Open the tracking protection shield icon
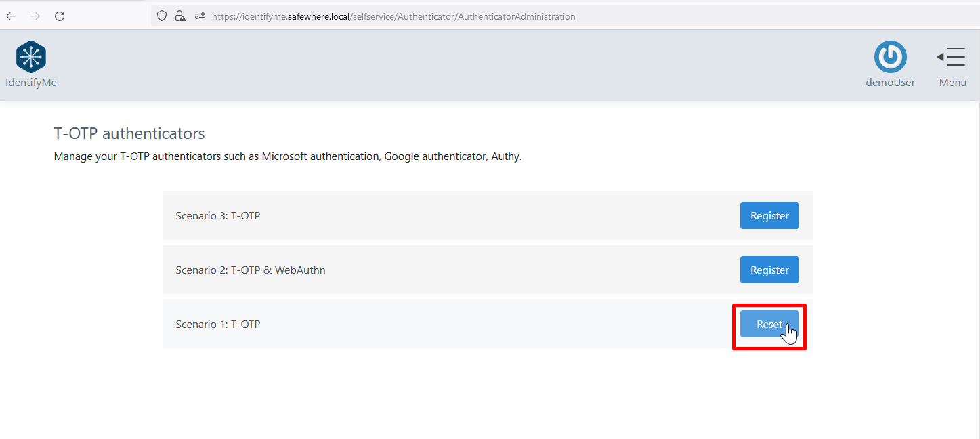 162,16
